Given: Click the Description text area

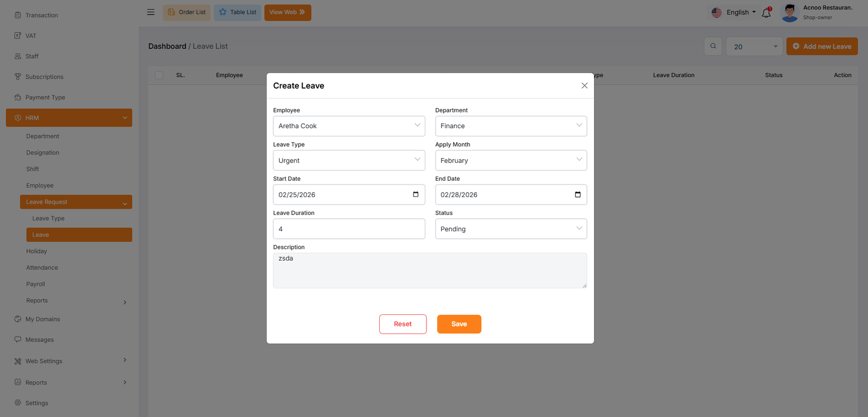Looking at the screenshot, I should [x=430, y=270].
